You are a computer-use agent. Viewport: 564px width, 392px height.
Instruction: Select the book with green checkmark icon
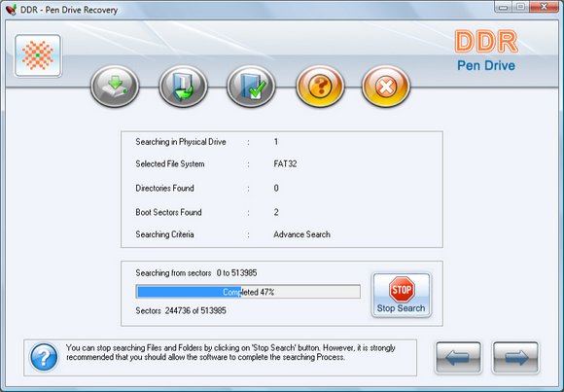[x=251, y=86]
